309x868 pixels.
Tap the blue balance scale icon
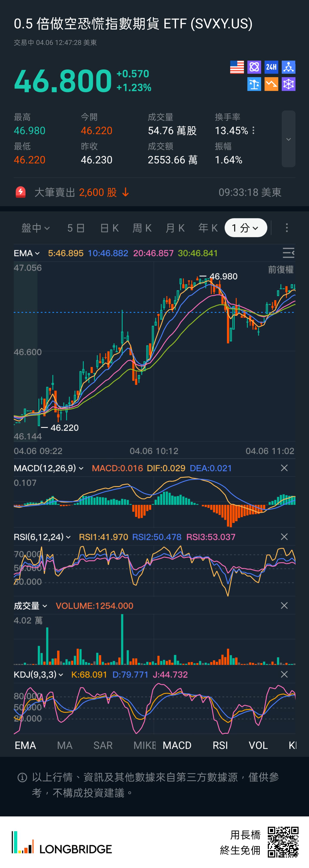coord(254,84)
